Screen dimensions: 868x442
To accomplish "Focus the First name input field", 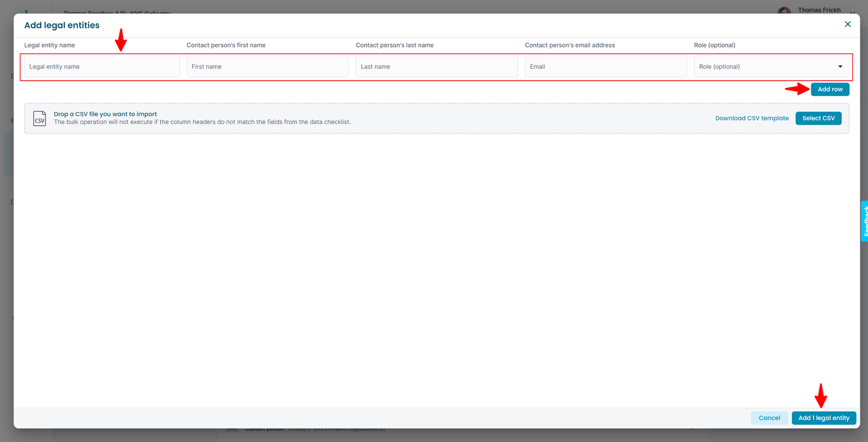I will point(268,66).
